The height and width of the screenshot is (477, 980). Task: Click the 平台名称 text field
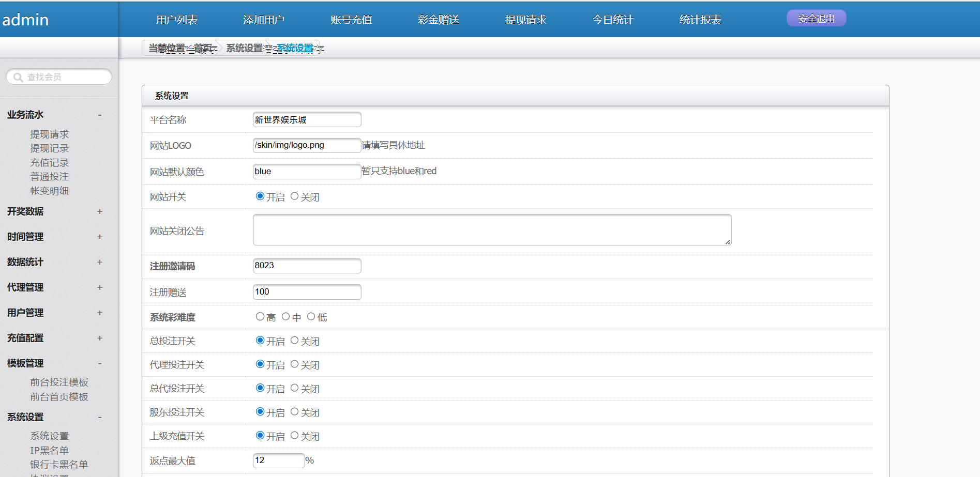pyautogui.click(x=307, y=120)
